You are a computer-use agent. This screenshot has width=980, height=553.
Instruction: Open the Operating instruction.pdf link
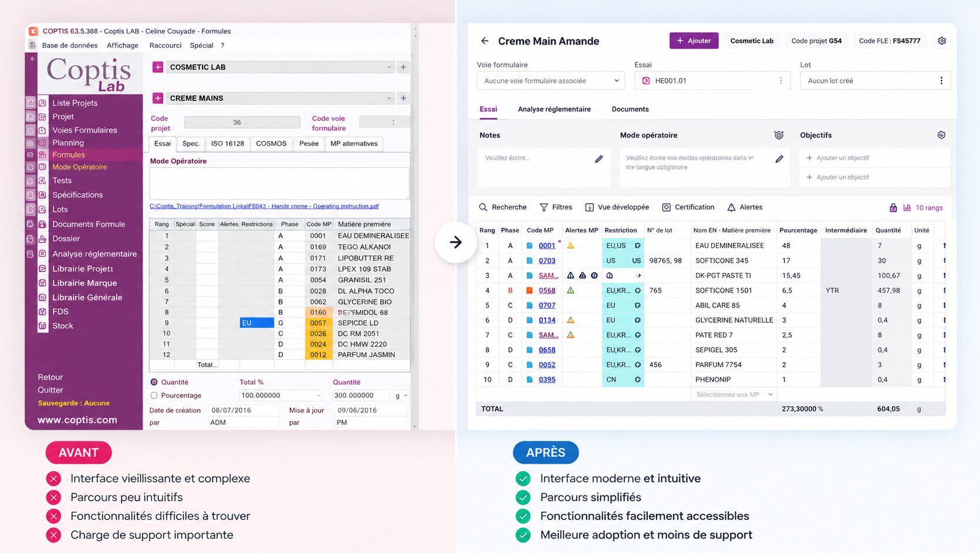click(x=264, y=207)
